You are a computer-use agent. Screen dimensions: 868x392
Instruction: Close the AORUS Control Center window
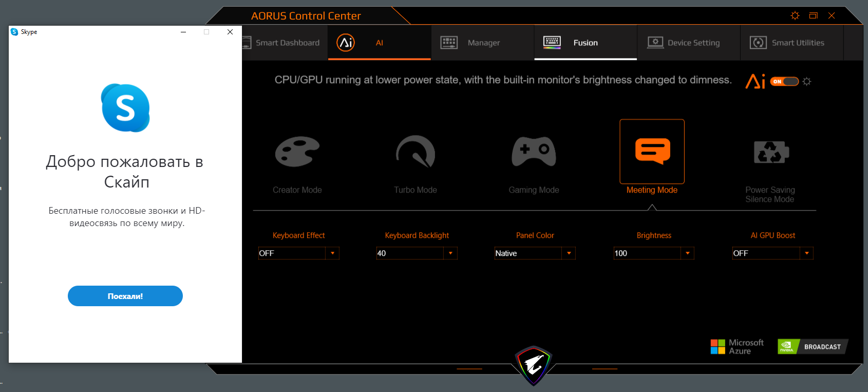point(832,15)
